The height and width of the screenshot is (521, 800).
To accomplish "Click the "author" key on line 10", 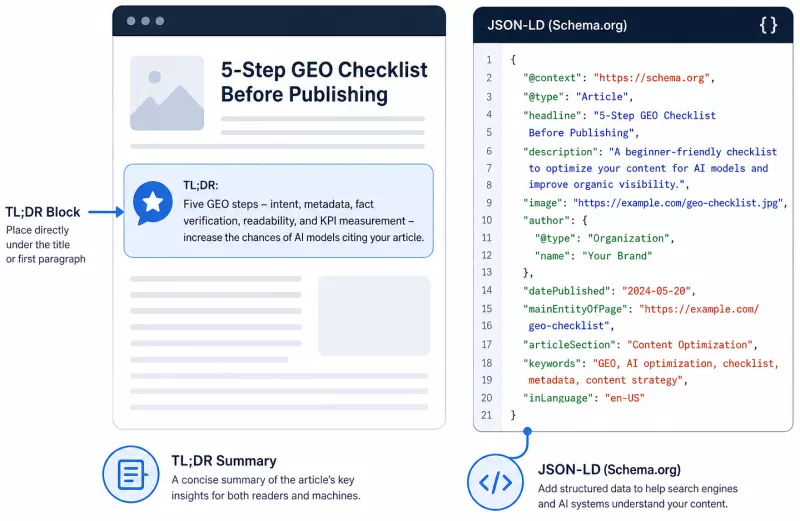I will 545,220.
